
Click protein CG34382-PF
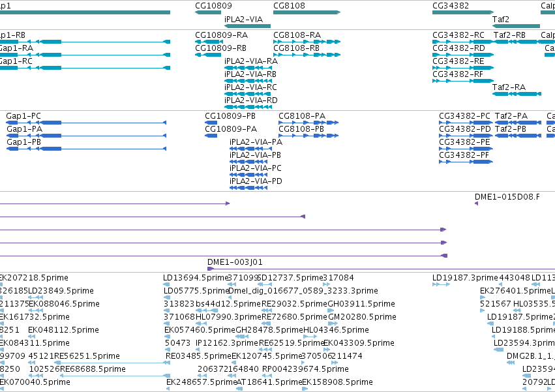pos(464,155)
